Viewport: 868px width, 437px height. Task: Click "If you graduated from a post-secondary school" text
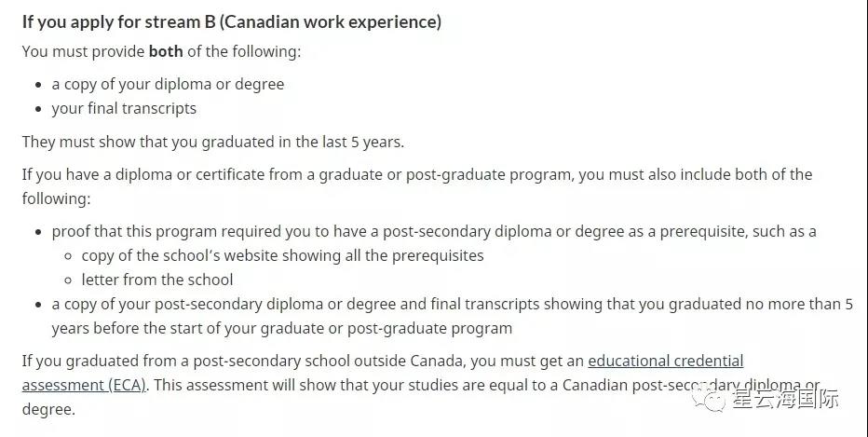click(187, 362)
